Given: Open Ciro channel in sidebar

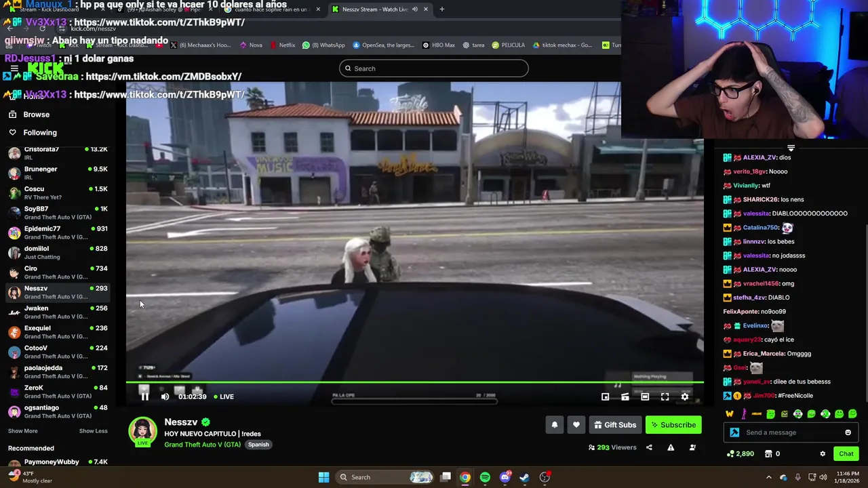Looking at the screenshot, I should 58,272.
